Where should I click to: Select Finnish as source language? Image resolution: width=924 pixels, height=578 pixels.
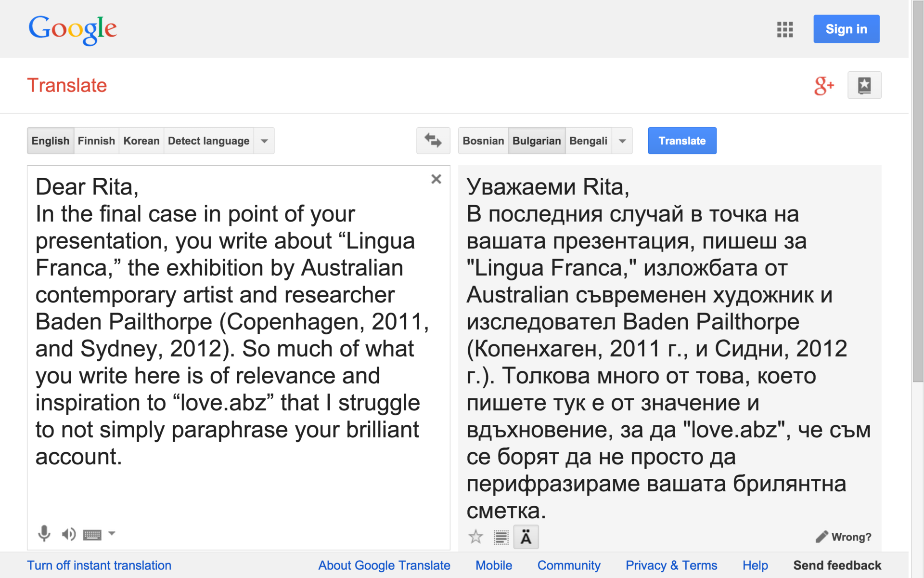(x=96, y=141)
